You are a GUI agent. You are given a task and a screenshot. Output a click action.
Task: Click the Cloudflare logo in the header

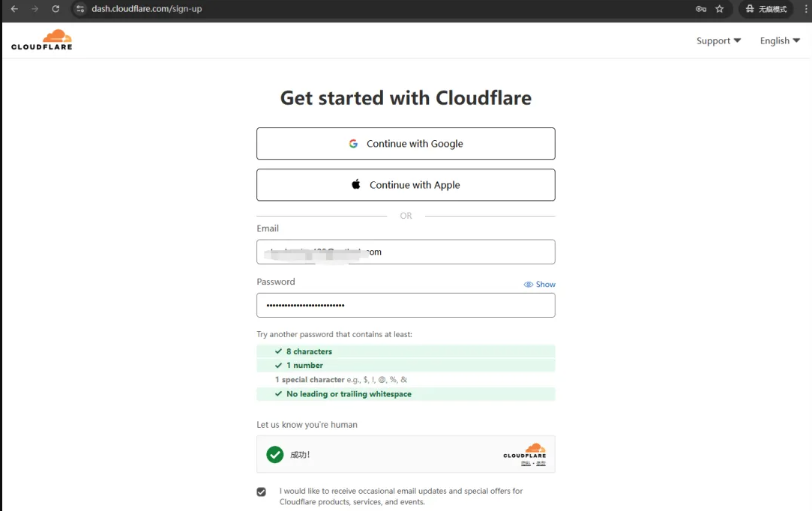click(42, 40)
